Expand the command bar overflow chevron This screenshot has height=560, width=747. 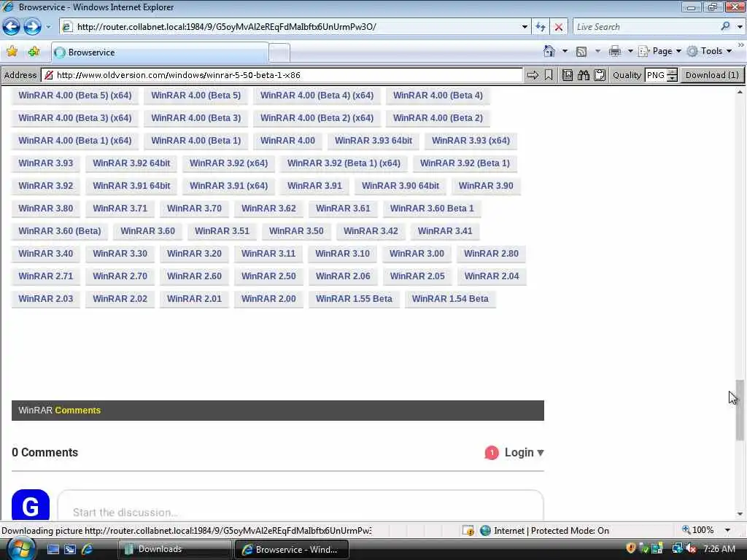pyautogui.click(x=741, y=44)
